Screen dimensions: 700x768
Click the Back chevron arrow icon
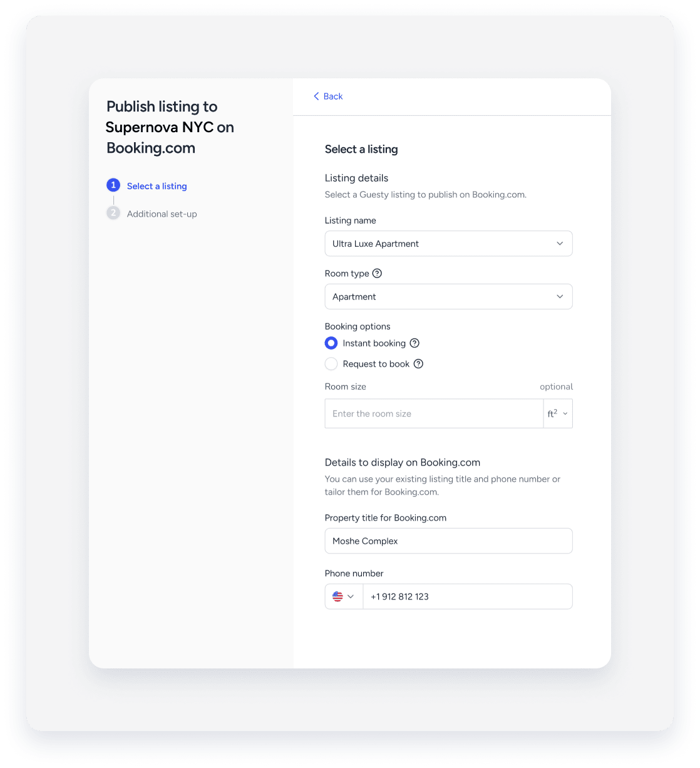(316, 96)
